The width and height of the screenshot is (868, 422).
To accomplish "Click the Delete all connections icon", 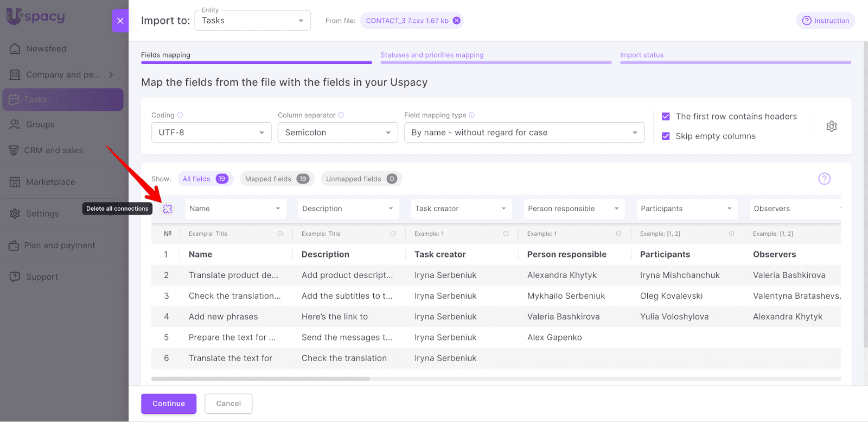I will (x=167, y=209).
